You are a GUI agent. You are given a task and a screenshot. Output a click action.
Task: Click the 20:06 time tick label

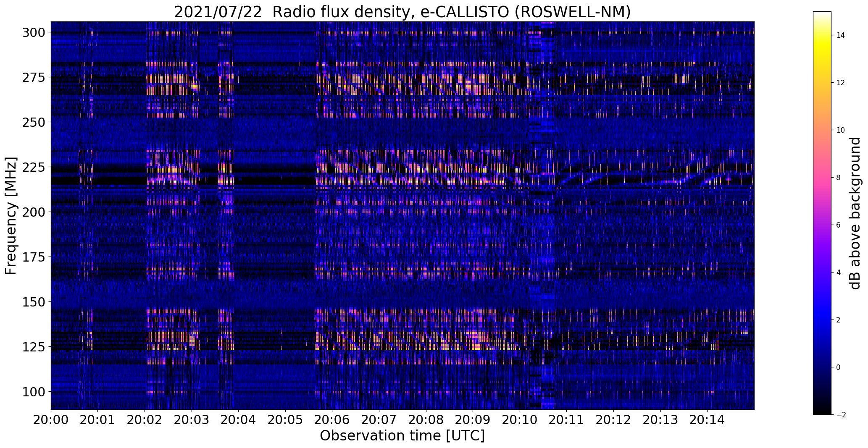click(332, 420)
